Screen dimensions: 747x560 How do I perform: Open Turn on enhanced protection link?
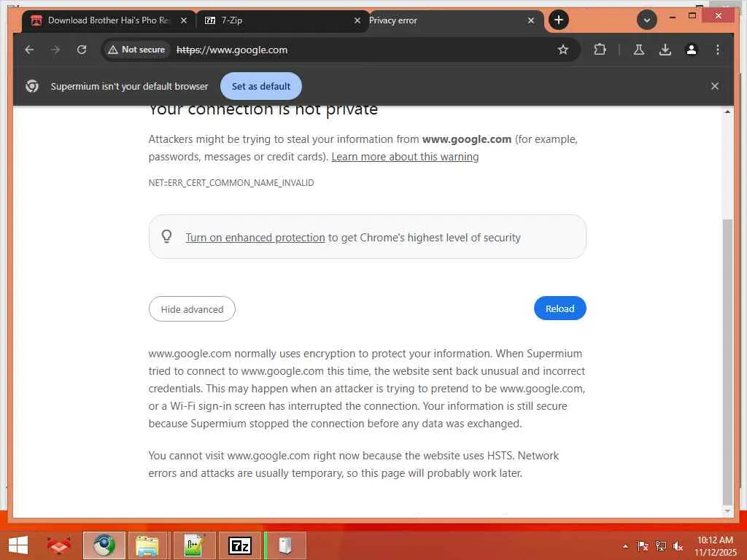[x=255, y=238]
